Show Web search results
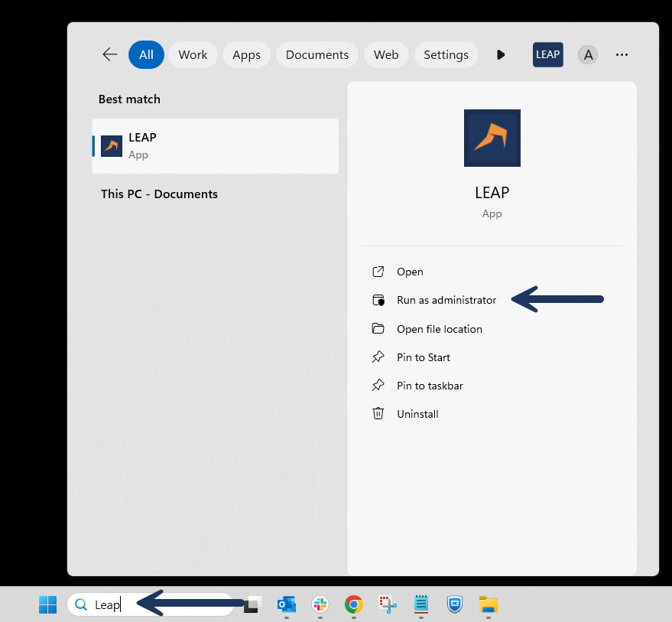 coord(386,55)
